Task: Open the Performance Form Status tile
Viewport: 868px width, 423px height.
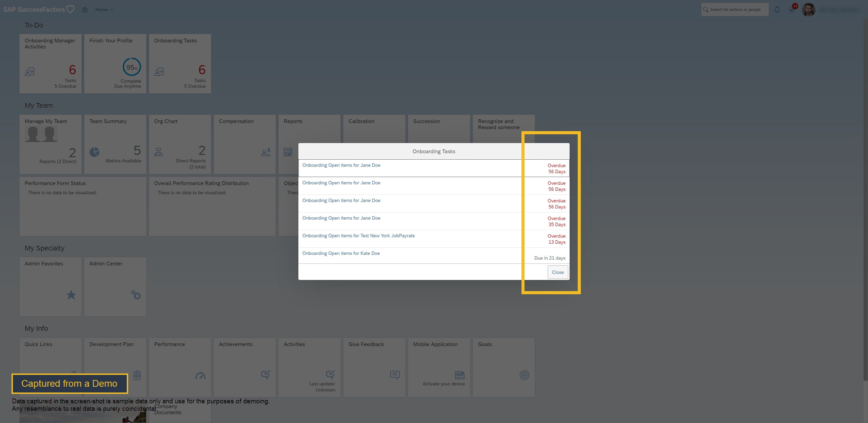Action: pyautogui.click(x=83, y=206)
